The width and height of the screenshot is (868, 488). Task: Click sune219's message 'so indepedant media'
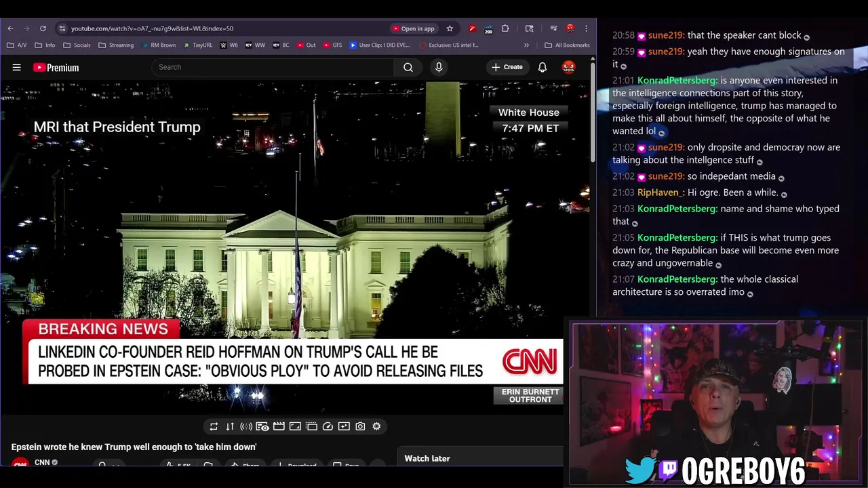click(x=698, y=176)
